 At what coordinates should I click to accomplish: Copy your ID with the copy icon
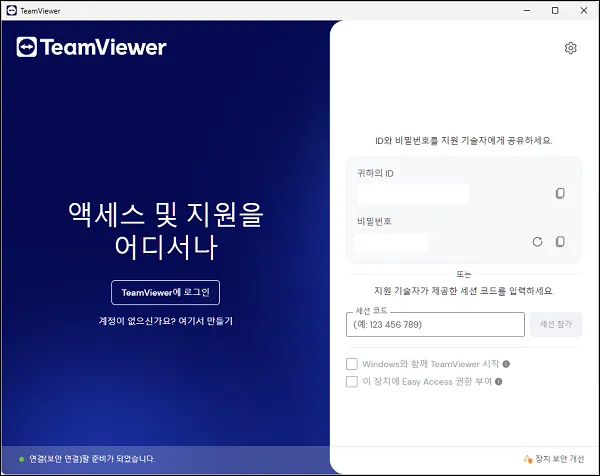(x=560, y=194)
